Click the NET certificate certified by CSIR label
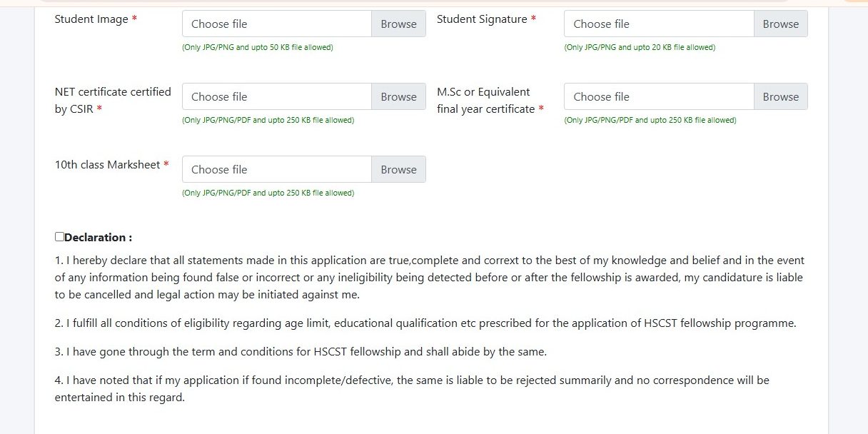The height and width of the screenshot is (434, 868). tap(113, 100)
